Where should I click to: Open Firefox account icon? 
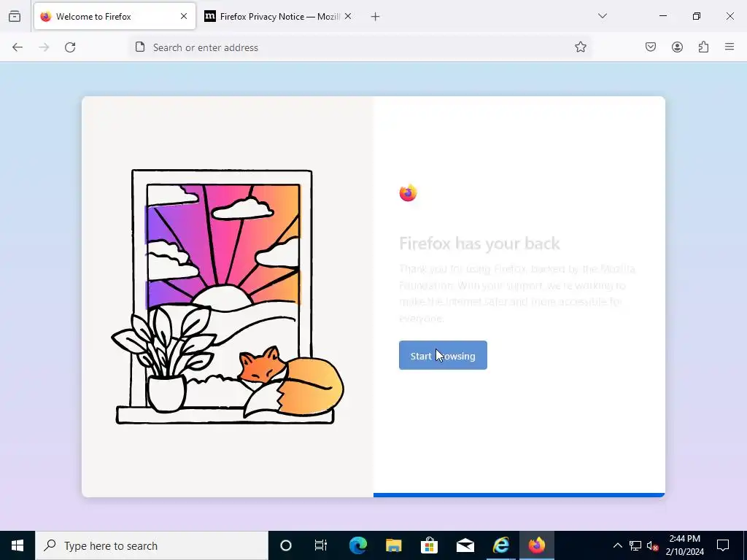(x=677, y=47)
